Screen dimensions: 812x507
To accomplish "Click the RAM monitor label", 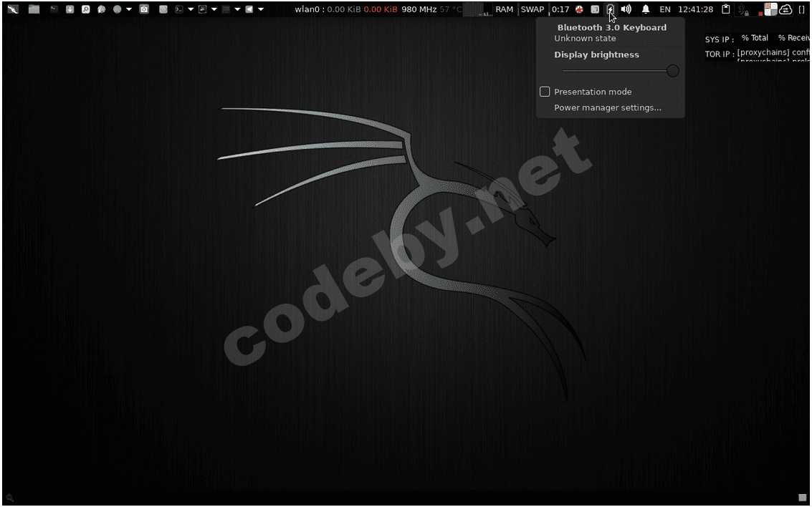I will (x=504, y=9).
